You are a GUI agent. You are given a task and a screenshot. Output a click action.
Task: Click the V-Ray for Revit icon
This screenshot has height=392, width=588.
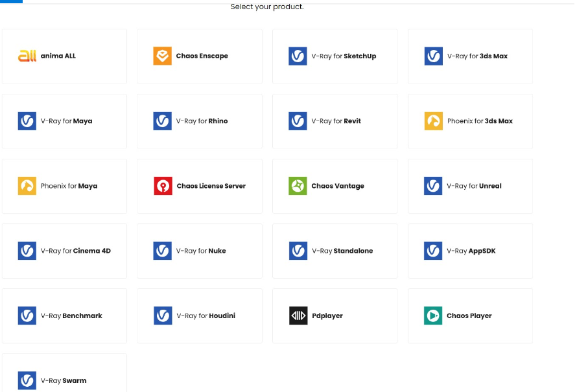pos(298,121)
